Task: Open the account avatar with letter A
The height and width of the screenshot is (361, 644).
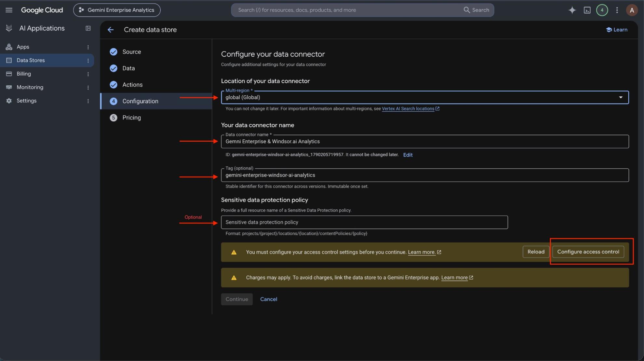Action: click(632, 10)
